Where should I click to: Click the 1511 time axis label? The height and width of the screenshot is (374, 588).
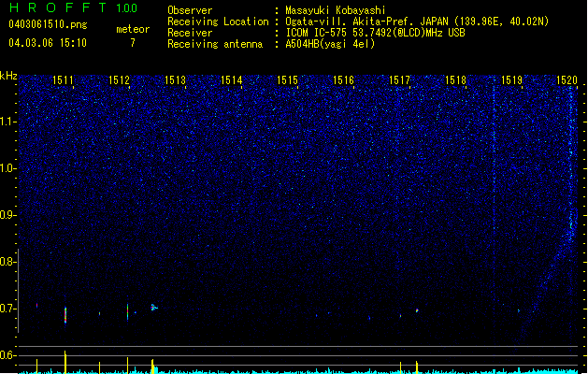click(x=63, y=80)
